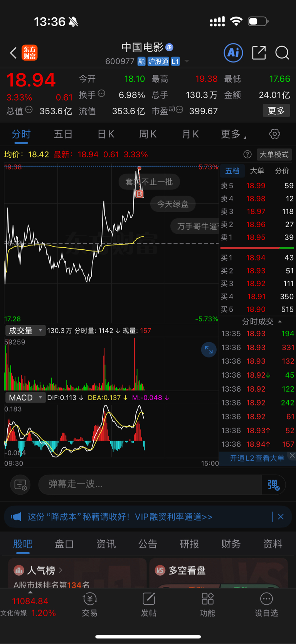Image resolution: width=296 pixels, height=644 pixels.
Task: Tap the verified badge next to 中国电影
Action: pos(169,47)
